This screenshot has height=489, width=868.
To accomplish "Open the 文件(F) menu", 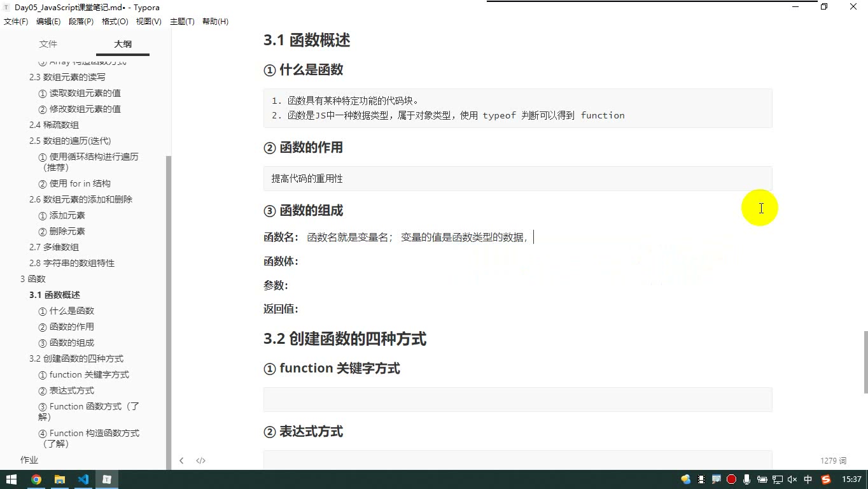I will coord(16,22).
